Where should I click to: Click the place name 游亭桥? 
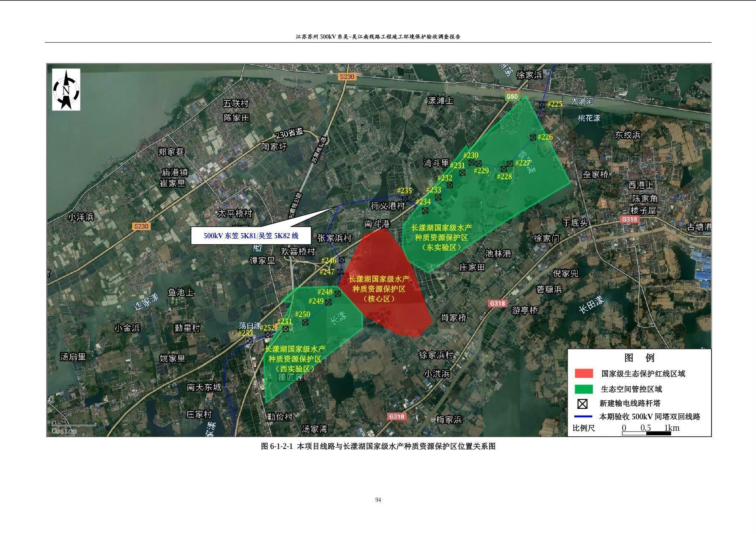[x=525, y=310]
